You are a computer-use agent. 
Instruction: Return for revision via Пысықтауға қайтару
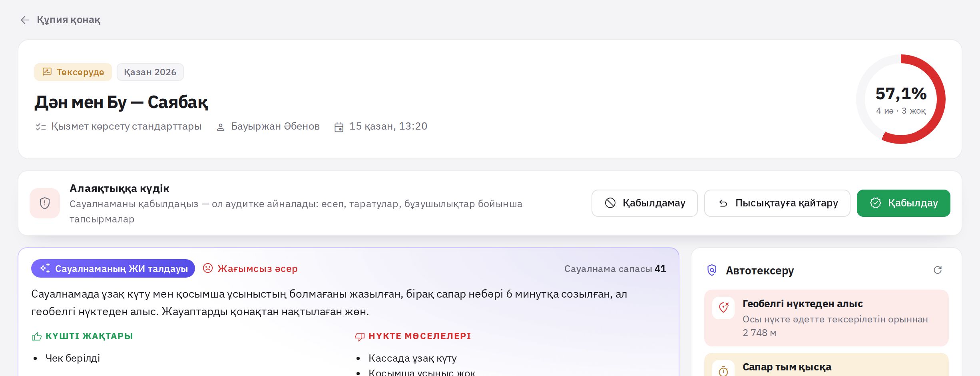(x=777, y=203)
